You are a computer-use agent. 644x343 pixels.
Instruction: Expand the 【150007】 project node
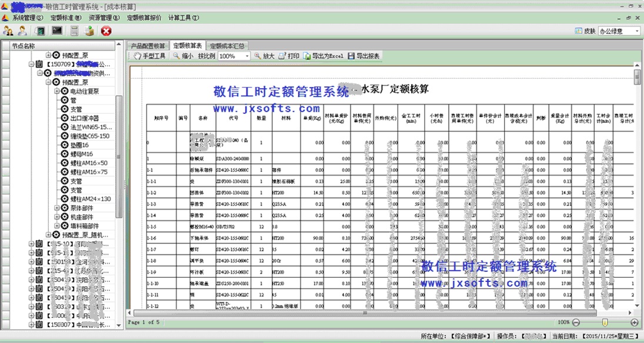[31, 325]
